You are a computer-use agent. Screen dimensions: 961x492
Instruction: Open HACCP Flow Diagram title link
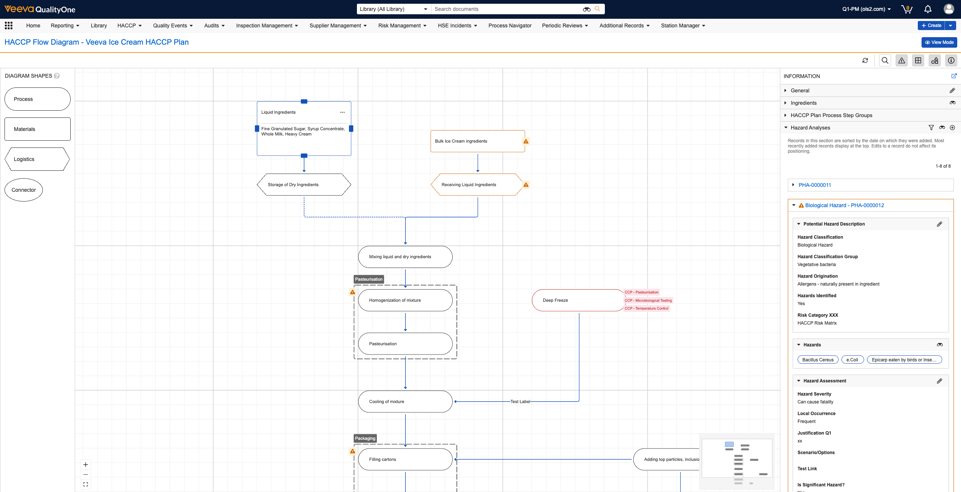click(x=96, y=42)
